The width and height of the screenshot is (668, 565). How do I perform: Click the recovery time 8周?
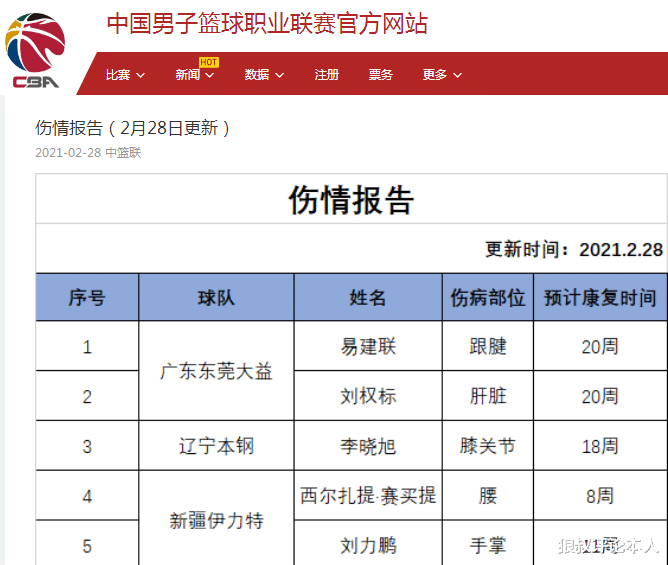click(600, 496)
